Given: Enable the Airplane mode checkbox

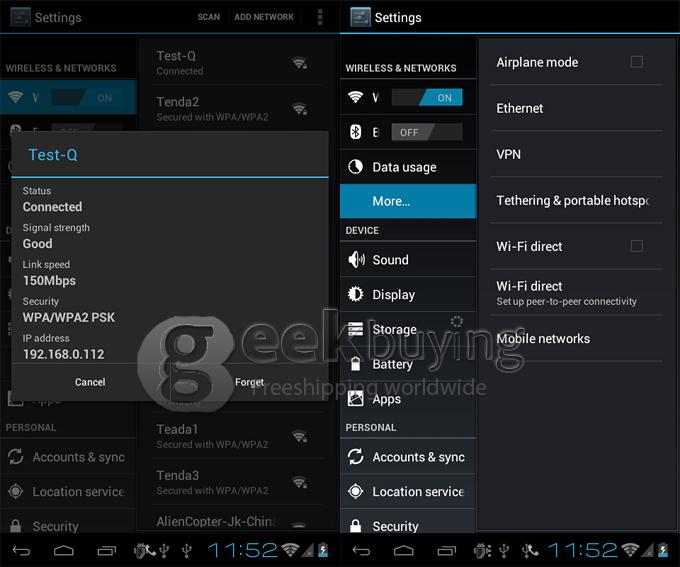Looking at the screenshot, I should (x=637, y=62).
